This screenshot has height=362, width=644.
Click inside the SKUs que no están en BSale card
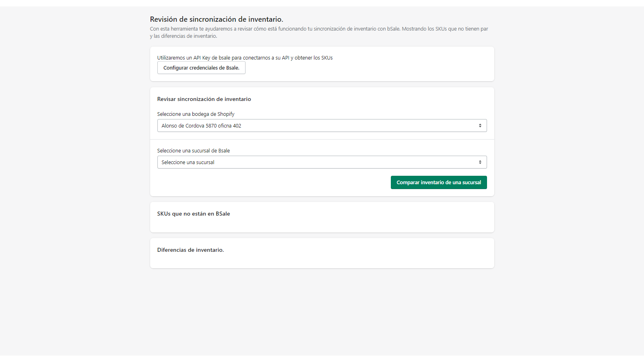[x=322, y=223]
